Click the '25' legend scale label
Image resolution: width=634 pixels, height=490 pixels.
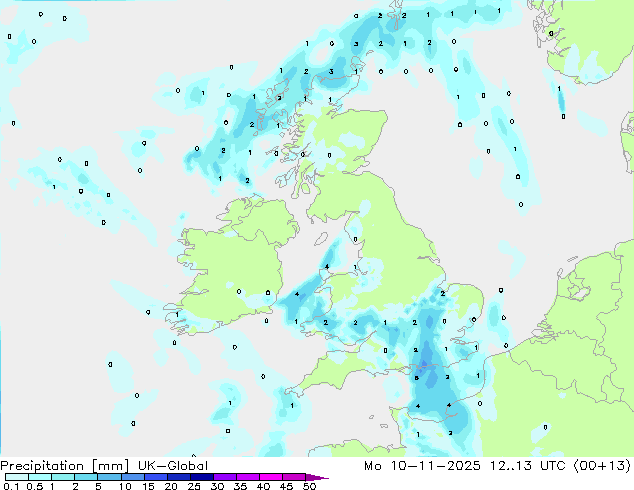point(194,486)
